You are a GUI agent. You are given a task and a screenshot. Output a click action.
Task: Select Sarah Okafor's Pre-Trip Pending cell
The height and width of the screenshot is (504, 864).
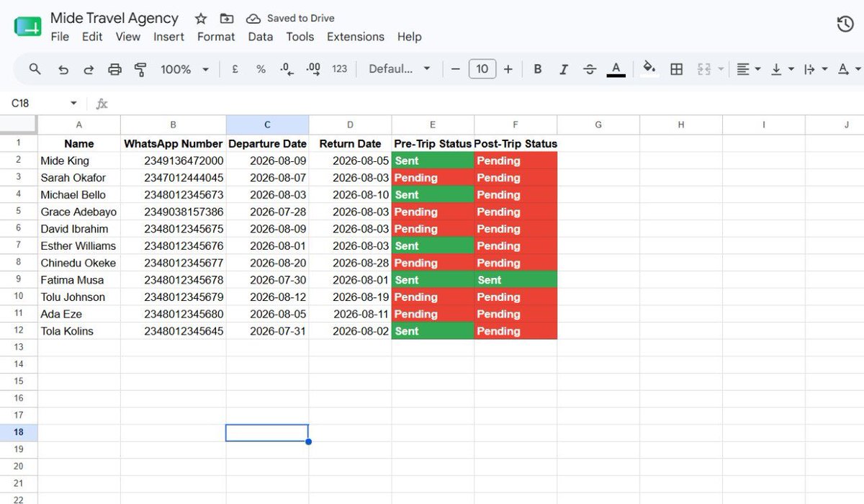click(433, 178)
